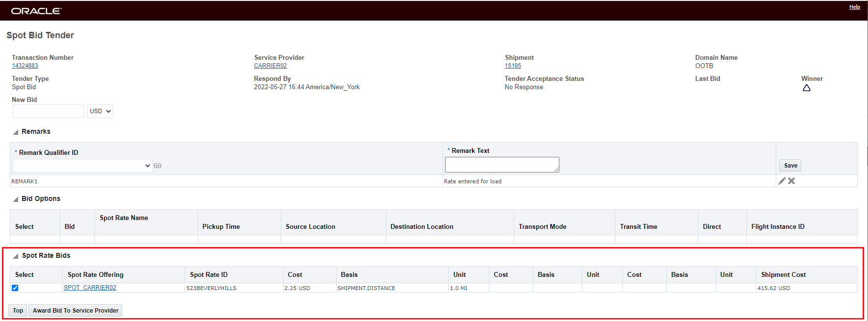This screenshot has width=868, height=321.
Task: Click the pencil edit icon for REMARK1
Action: tap(782, 181)
